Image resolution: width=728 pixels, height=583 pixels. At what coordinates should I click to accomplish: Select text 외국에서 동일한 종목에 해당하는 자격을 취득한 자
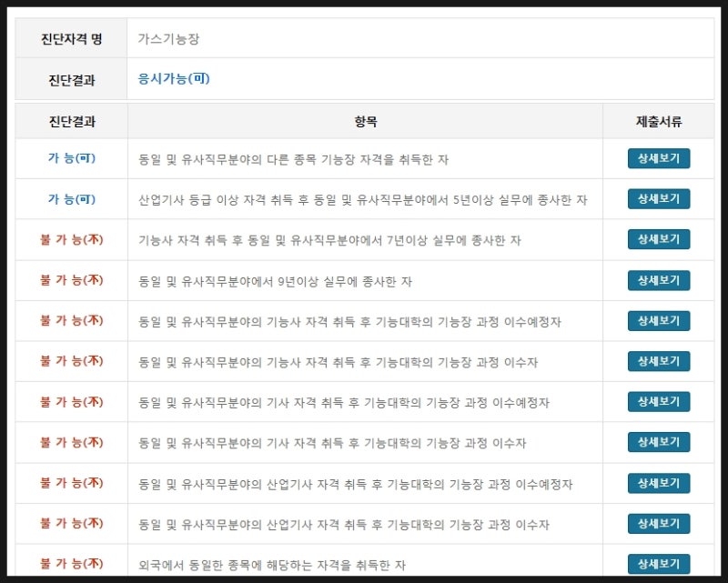coord(272,565)
